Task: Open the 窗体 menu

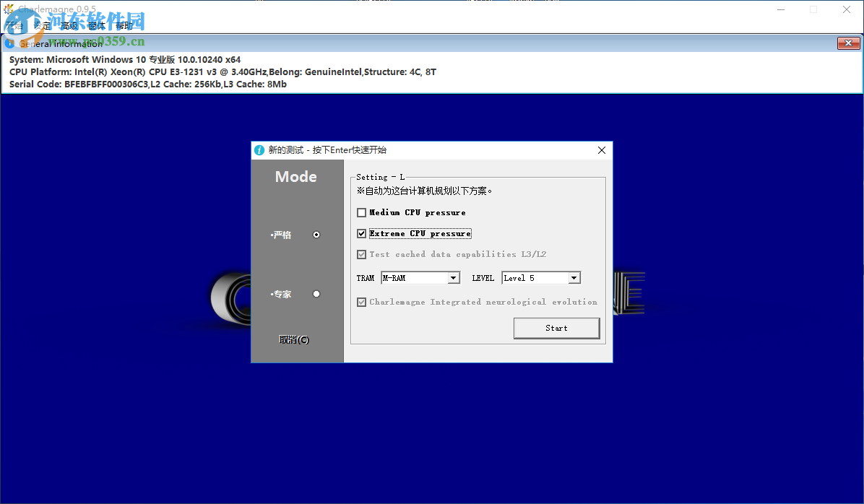Action: (96, 26)
